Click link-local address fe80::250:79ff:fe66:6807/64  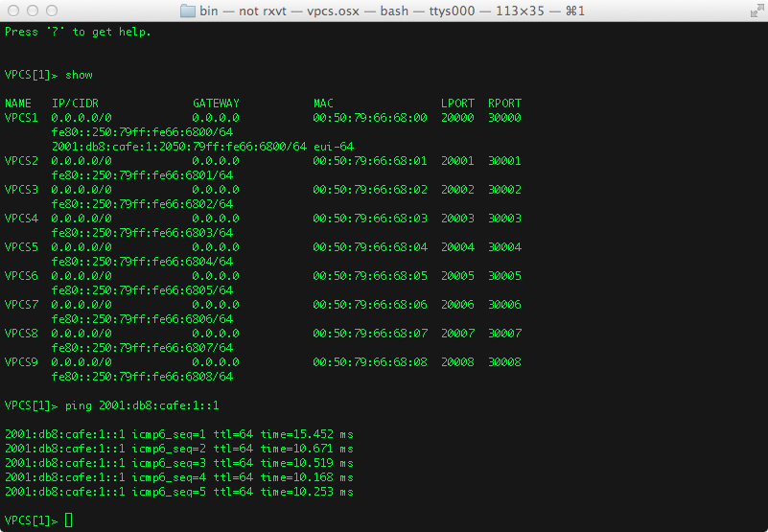(x=142, y=348)
